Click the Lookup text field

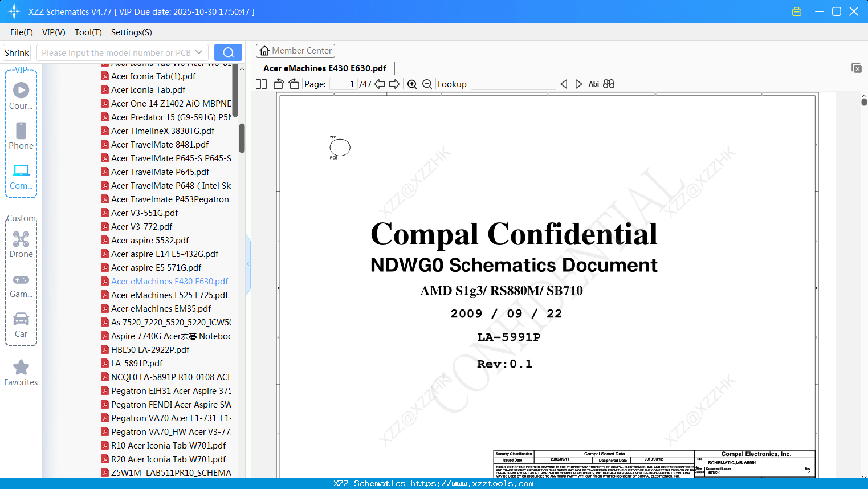pos(514,84)
